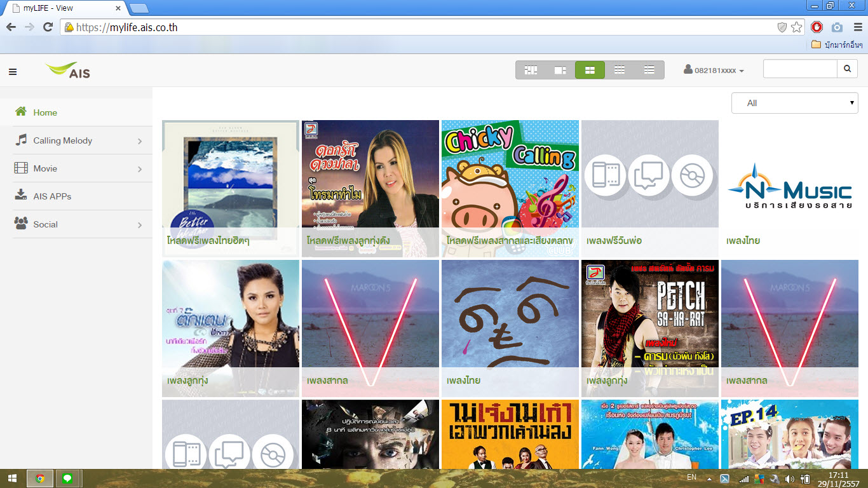Click the wrench tray icon

[x=774, y=478]
